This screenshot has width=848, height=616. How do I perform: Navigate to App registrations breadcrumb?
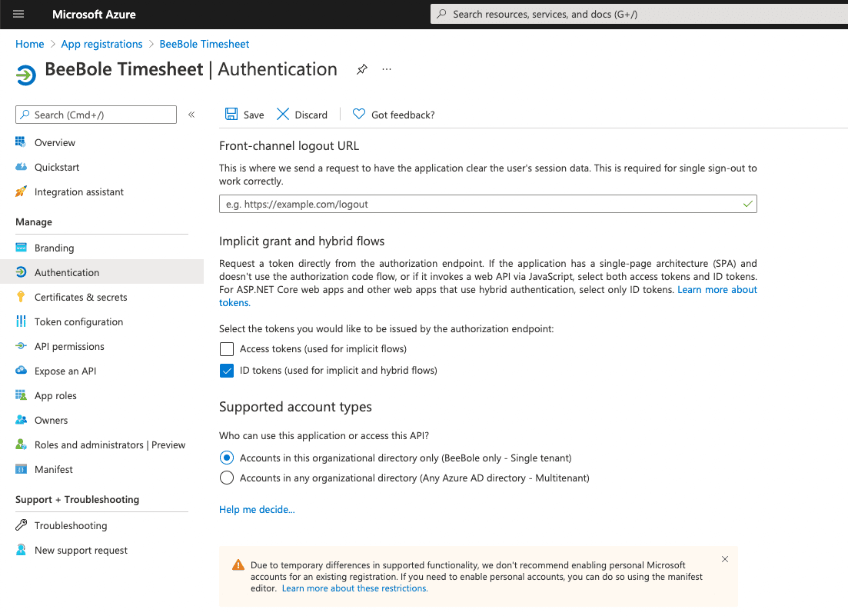point(101,44)
